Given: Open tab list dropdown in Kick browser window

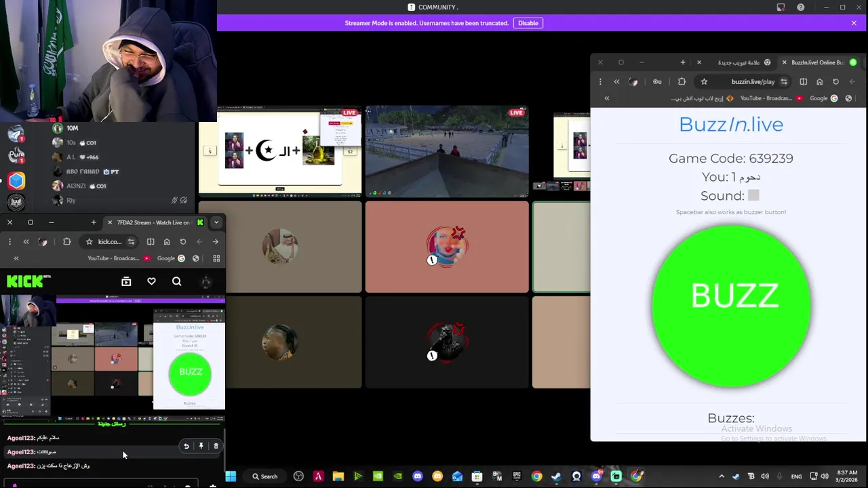Looking at the screenshot, I should coord(216,222).
